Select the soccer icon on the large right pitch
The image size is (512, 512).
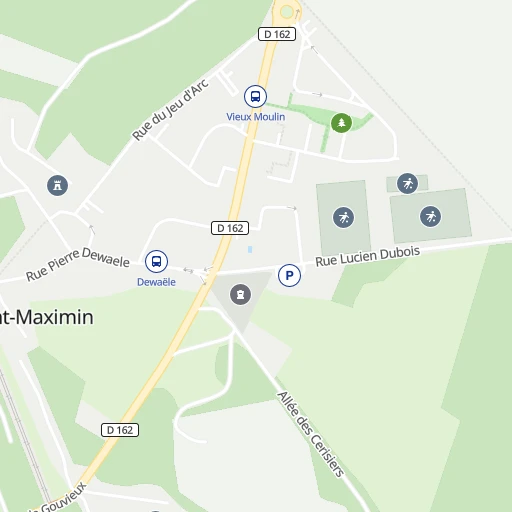pos(430,217)
